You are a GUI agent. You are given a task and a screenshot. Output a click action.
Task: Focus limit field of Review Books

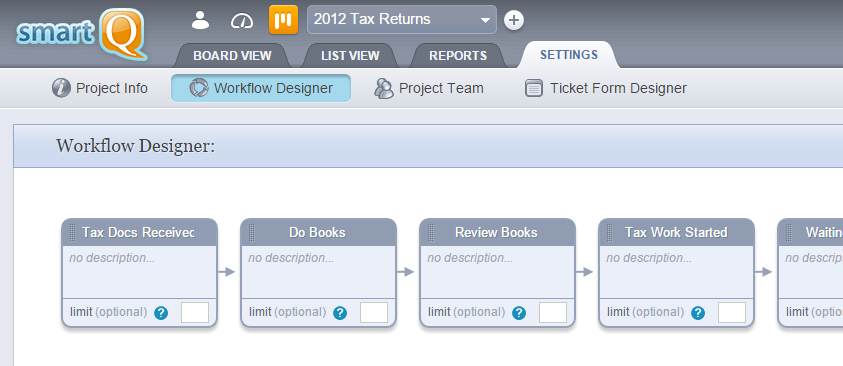[553, 312]
